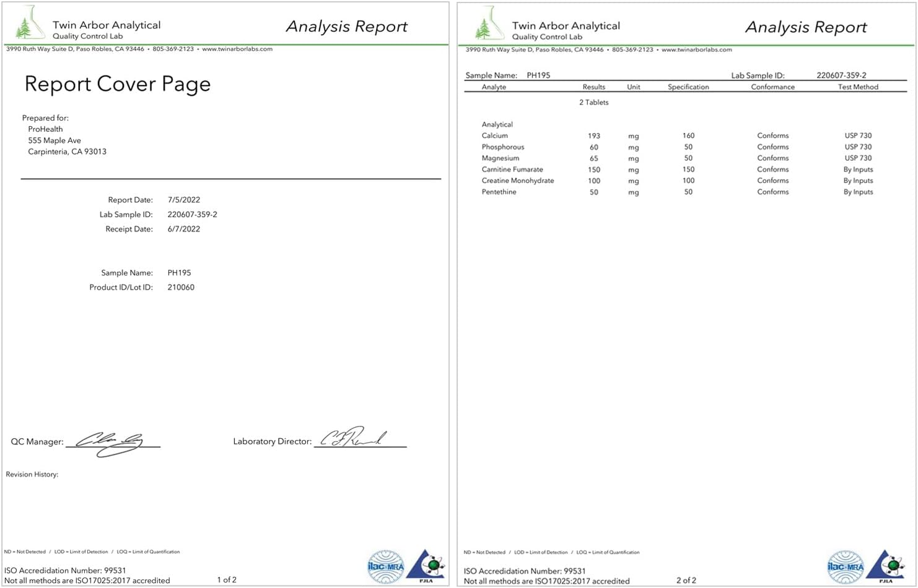The image size is (918, 588).
Task: Click the '2 of 2' page number
Action: [x=686, y=581]
